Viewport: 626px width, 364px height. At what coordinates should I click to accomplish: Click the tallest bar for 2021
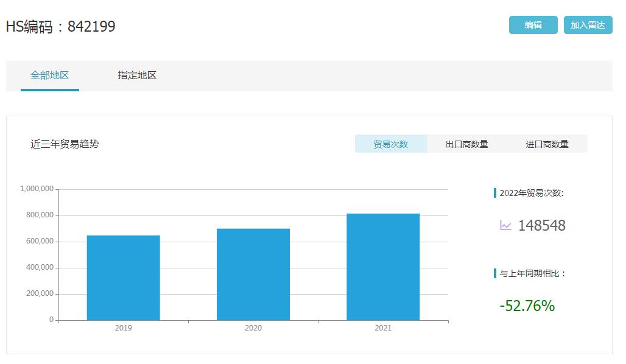pos(383,267)
